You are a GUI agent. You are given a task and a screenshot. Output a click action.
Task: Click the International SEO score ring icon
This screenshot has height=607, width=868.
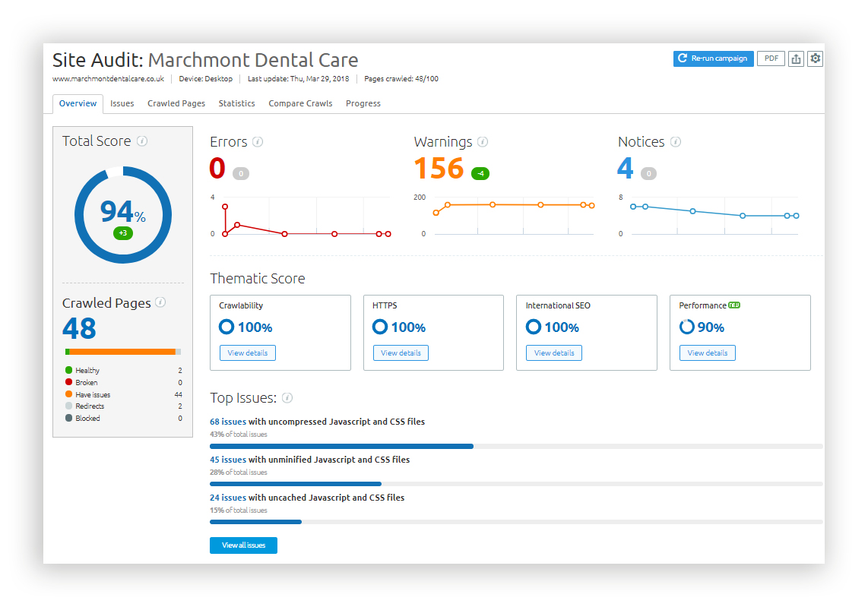click(533, 327)
